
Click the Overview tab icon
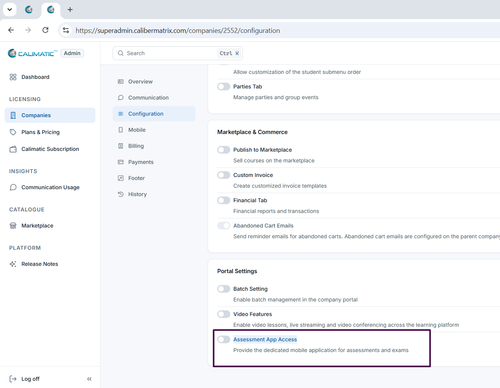tap(121, 81)
